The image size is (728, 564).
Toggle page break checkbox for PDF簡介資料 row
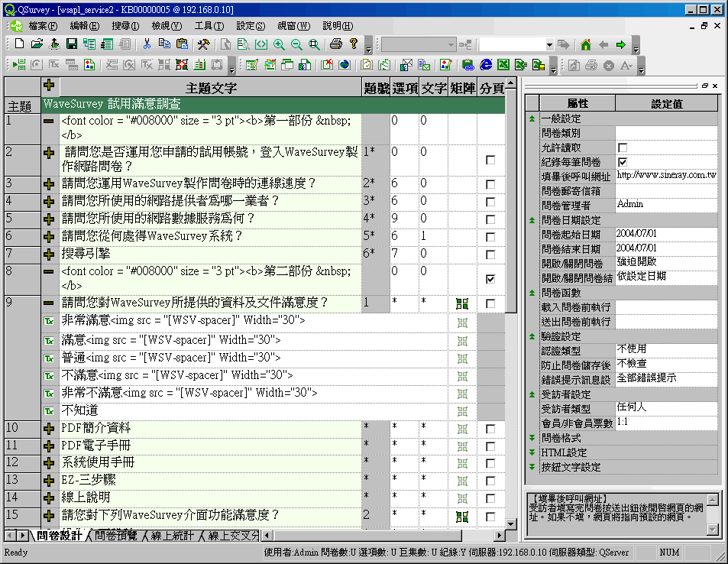pos(490,429)
